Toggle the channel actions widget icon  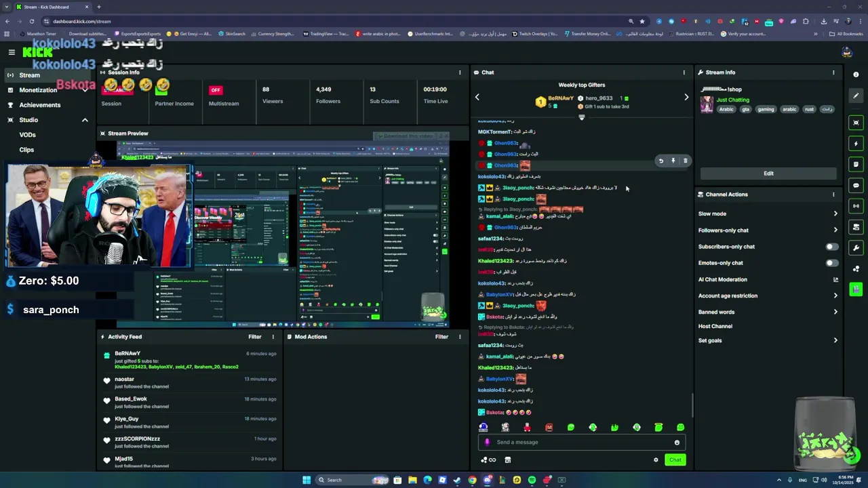[856, 227]
